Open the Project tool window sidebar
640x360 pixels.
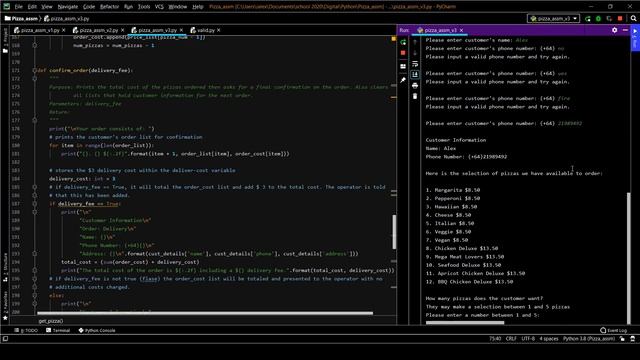5,41
